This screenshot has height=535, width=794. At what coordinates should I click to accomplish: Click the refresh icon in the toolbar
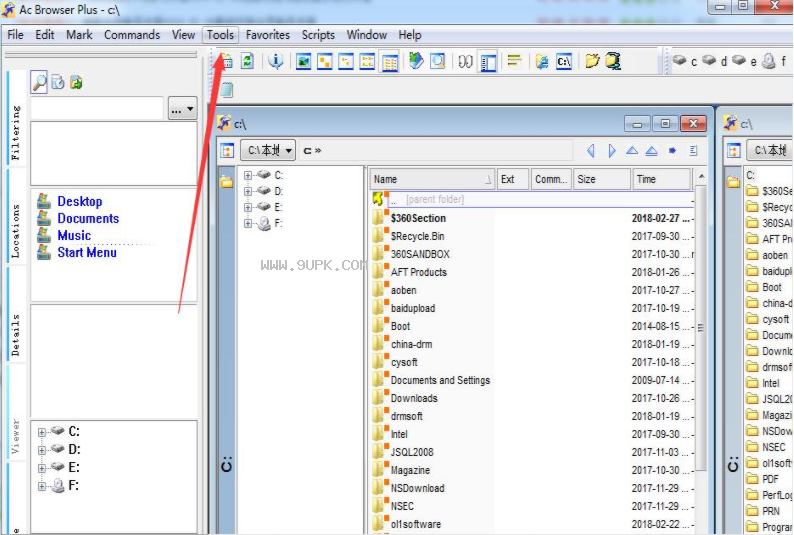click(247, 61)
